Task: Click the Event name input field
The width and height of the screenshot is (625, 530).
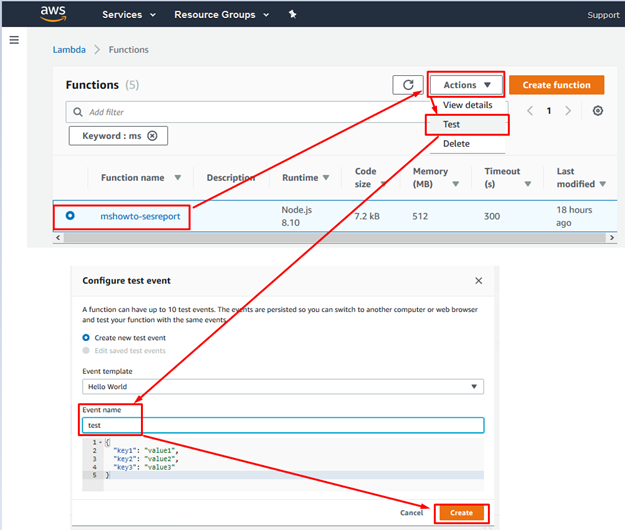Action: point(283,425)
